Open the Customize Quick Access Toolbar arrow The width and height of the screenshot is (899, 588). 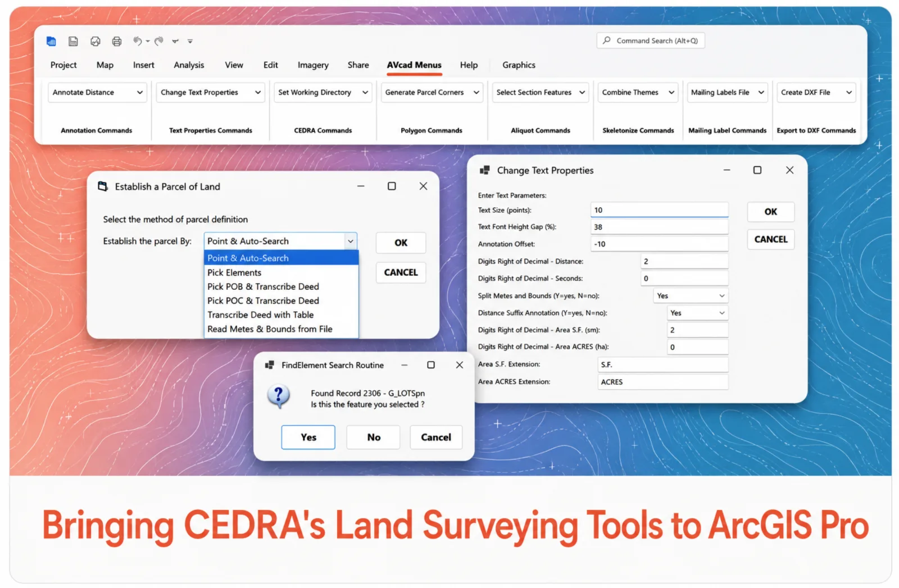coord(190,41)
